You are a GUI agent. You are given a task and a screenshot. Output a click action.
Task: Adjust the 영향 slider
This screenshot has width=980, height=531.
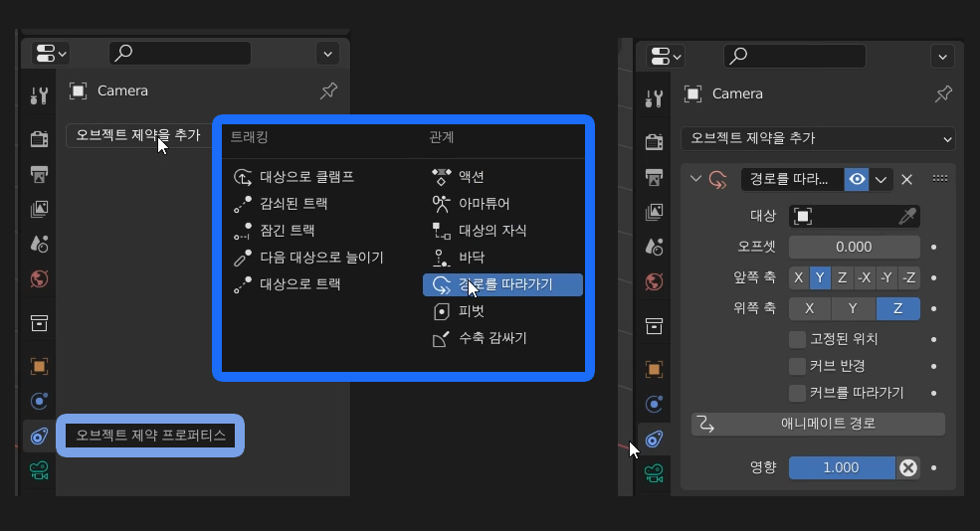coord(842,468)
